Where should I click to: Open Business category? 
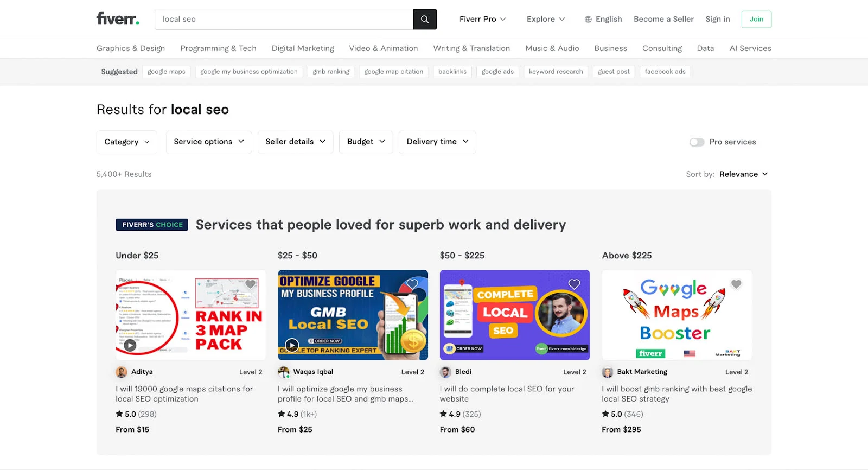(610, 48)
